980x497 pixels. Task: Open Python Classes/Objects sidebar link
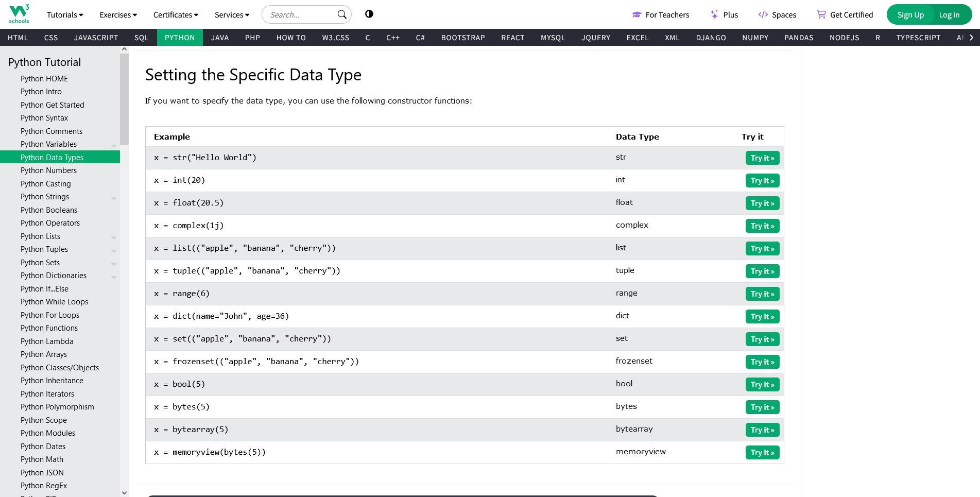60,368
